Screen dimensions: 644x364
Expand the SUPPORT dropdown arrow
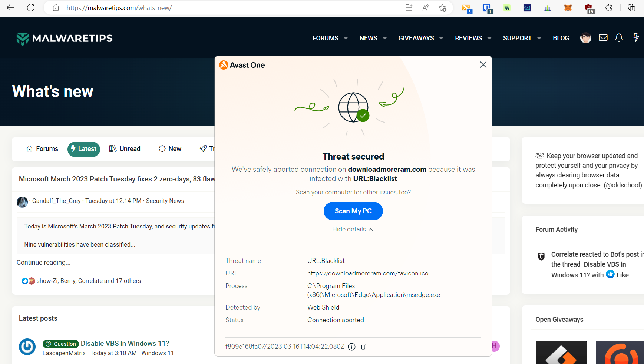[x=539, y=38]
